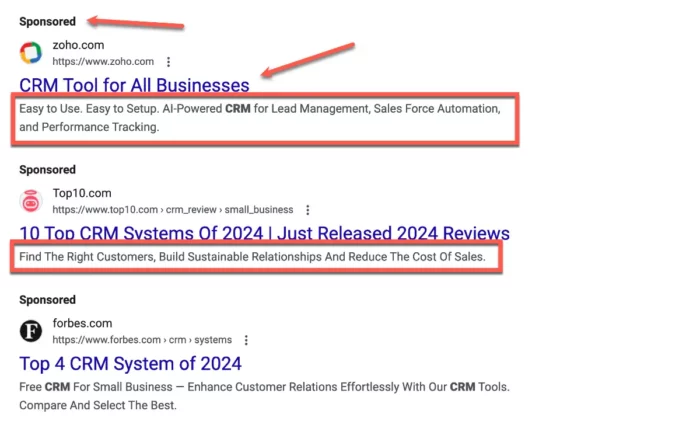
Task: Click the https://www.zoho.com URL text
Action: pyautogui.click(x=103, y=62)
